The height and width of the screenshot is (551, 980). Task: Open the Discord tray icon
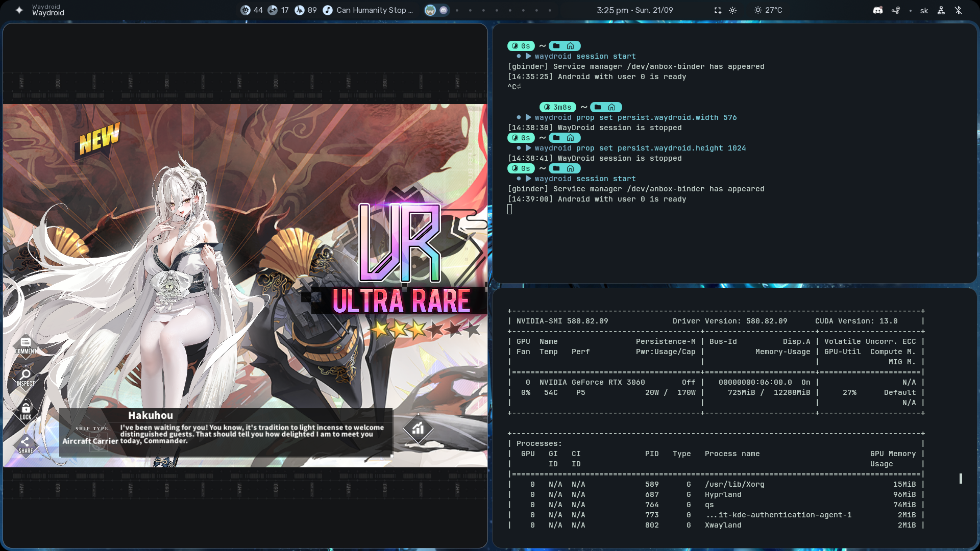coord(878,10)
